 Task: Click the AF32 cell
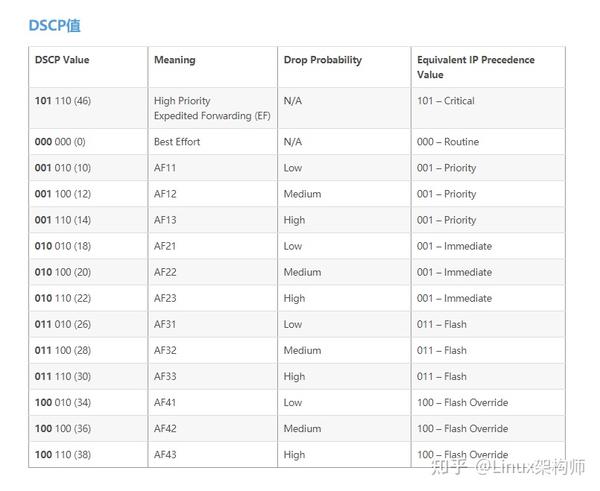[165, 350]
